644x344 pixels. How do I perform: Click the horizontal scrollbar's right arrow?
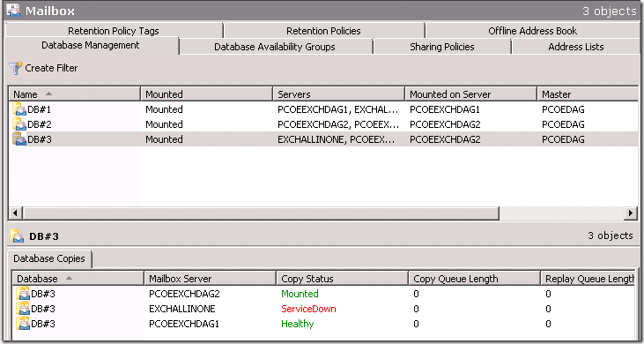tap(631, 213)
